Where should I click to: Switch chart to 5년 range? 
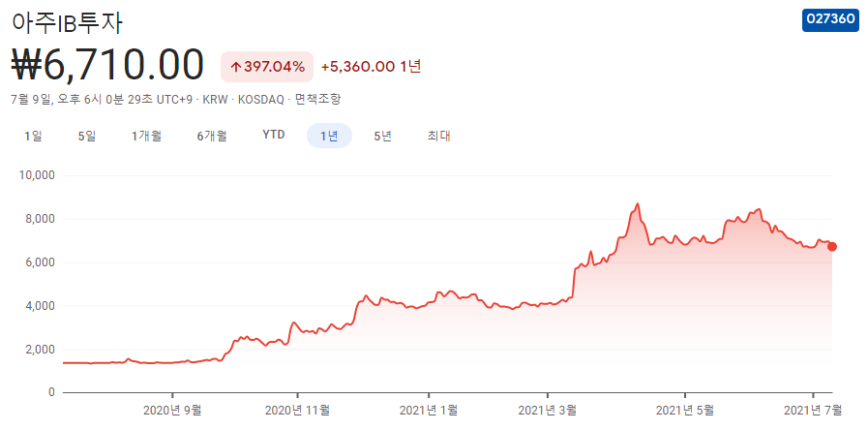tap(382, 136)
